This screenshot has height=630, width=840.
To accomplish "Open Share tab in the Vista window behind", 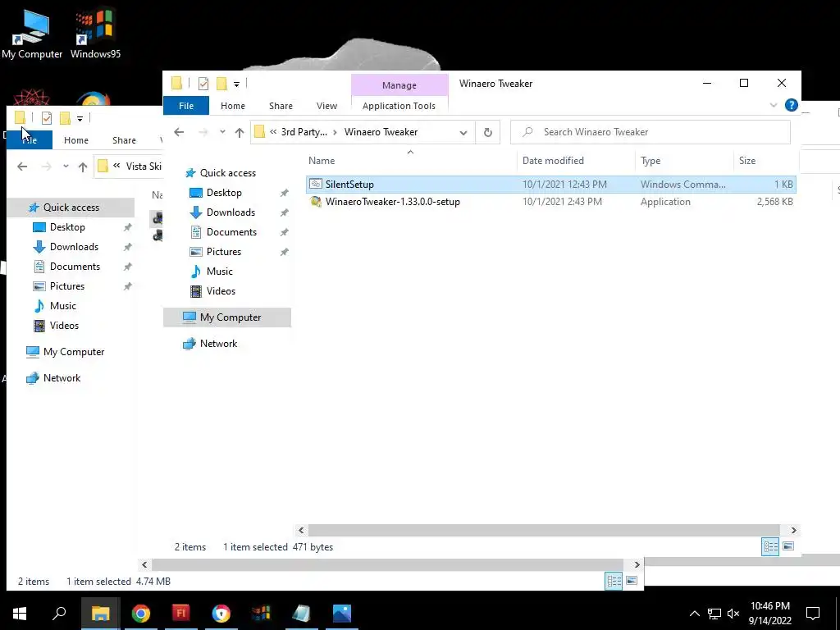I will [124, 140].
